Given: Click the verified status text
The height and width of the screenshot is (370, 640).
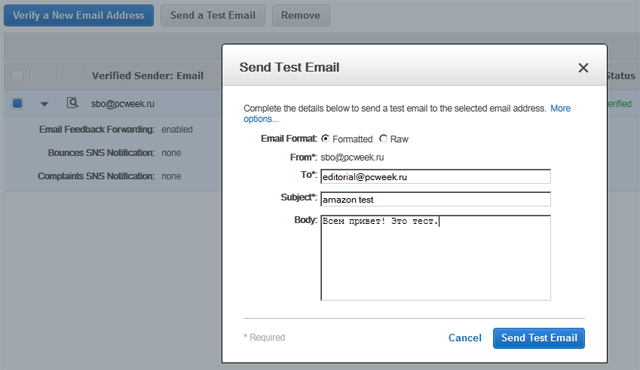Looking at the screenshot, I should (x=620, y=104).
